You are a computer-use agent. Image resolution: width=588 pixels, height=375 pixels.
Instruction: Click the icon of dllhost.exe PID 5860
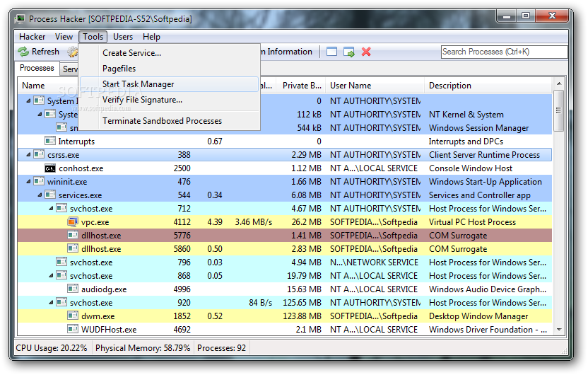click(73, 248)
